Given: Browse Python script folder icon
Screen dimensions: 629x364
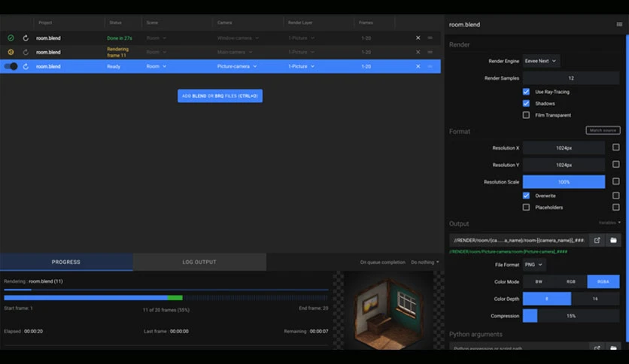Looking at the screenshot, I should click(613, 347).
